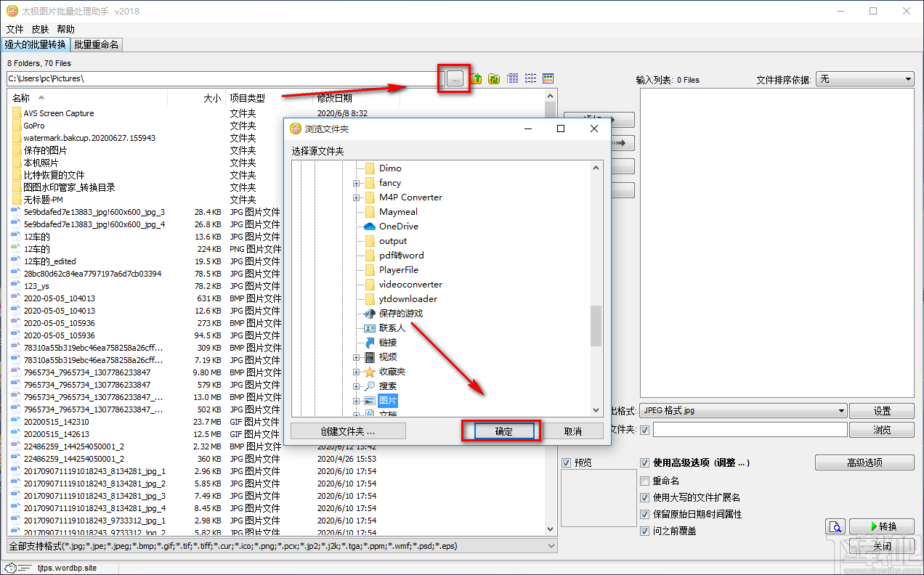Image resolution: width=924 pixels, height=575 pixels.
Task: Click the AVS Screen Capture folder icon
Action: (17, 113)
